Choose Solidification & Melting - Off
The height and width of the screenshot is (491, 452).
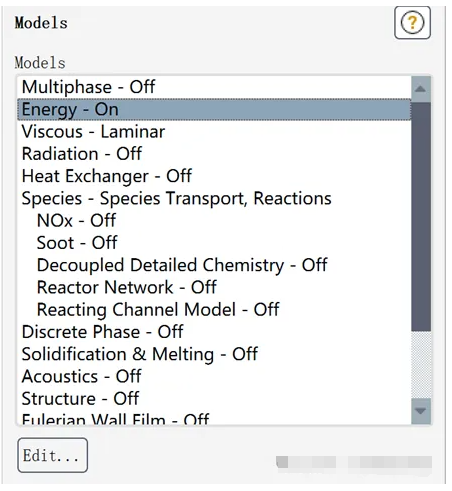pyautogui.click(x=214, y=354)
